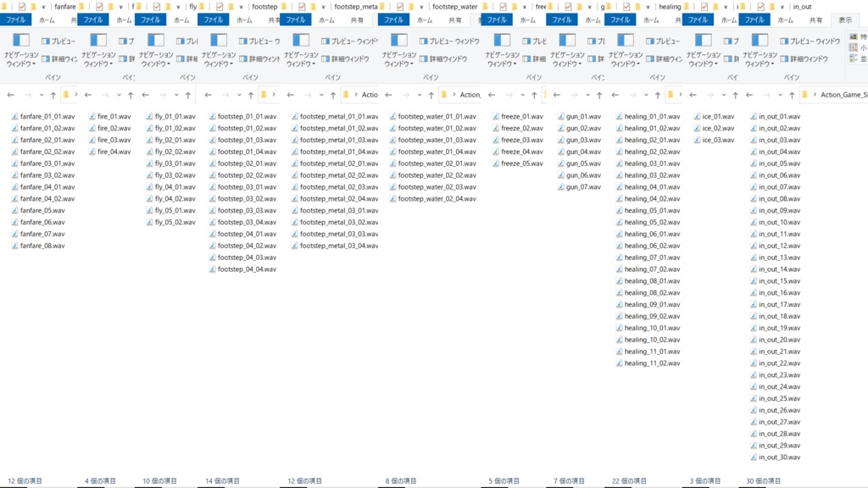Click Properties checkmark icon in fanfare title bar
Viewport: 868px width, 488px height.
click(x=22, y=7)
